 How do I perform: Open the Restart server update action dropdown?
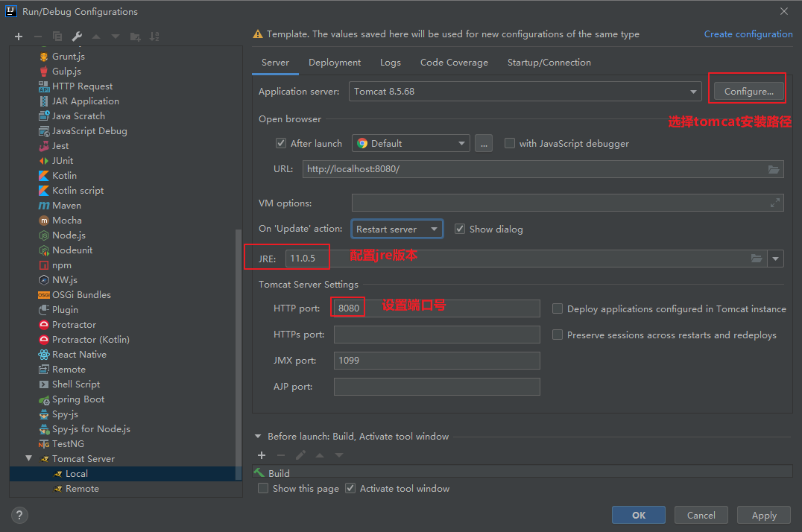coord(397,229)
